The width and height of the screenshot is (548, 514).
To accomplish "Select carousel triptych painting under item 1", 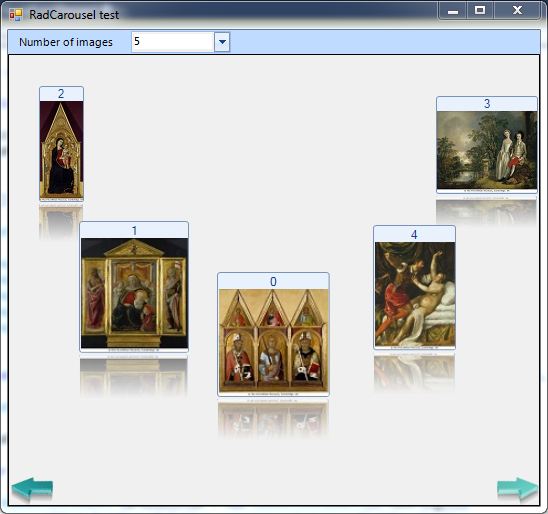I will coord(134,293).
